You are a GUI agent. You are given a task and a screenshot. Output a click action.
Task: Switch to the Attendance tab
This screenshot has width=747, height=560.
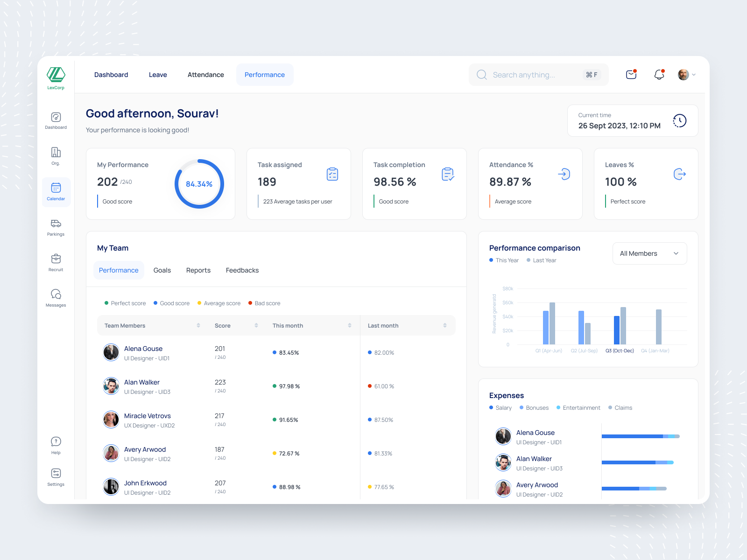(x=205, y=74)
